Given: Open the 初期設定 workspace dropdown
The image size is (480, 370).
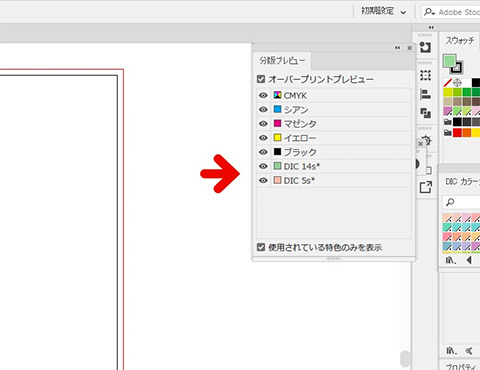Looking at the screenshot, I should 383,12.
